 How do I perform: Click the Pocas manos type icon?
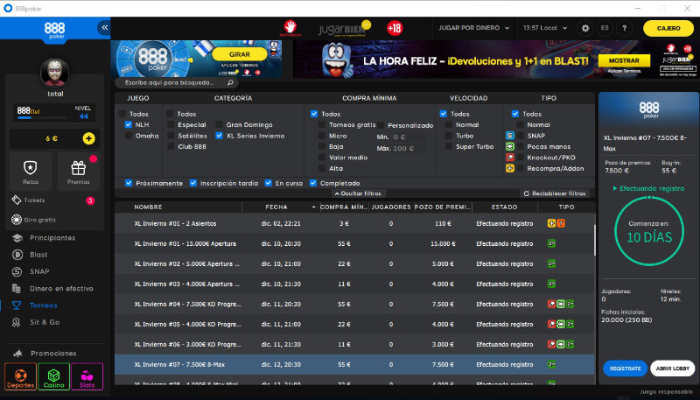510,146
